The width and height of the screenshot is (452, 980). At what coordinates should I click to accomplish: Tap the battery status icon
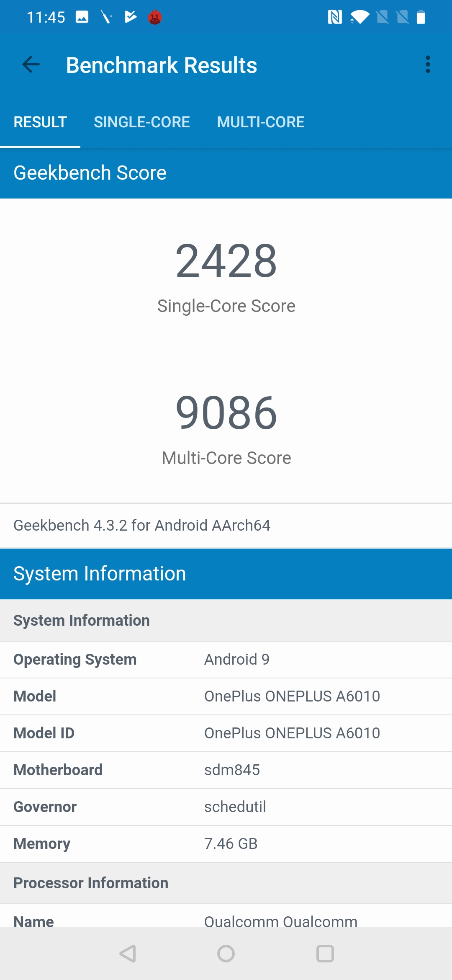[x=421, y=17]
